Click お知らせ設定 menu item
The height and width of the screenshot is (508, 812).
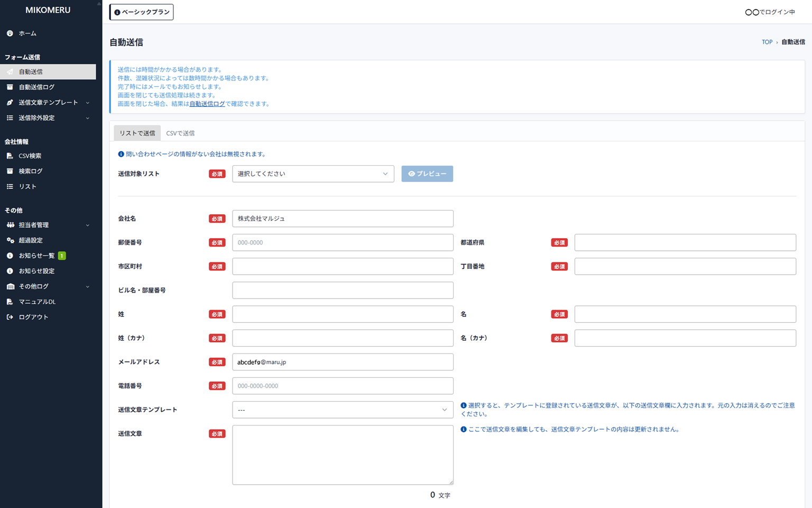coord(48,271)
